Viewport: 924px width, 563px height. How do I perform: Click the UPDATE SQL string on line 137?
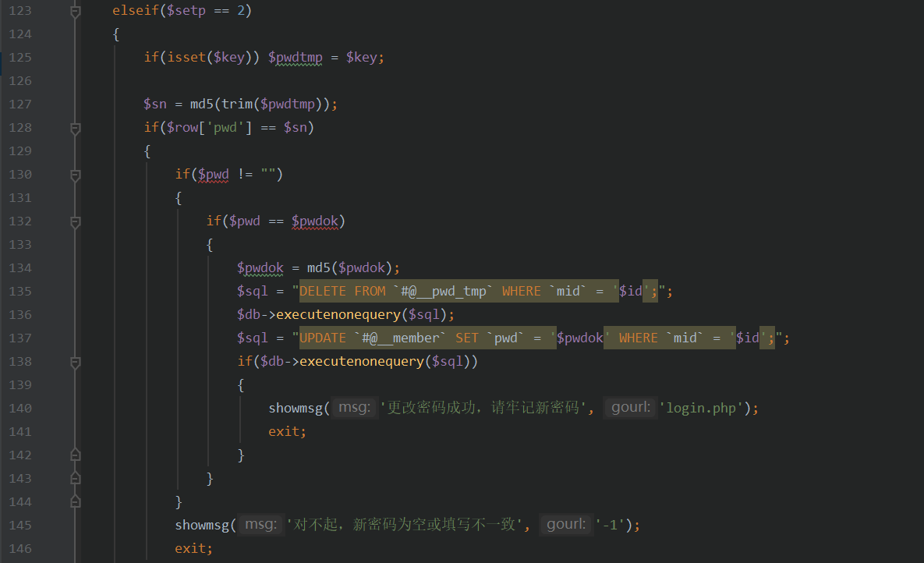click(536, 338)
